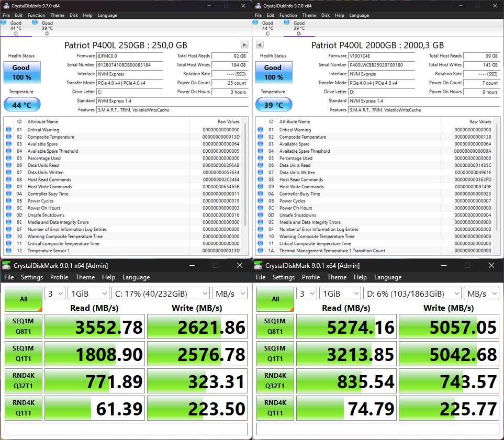Run SEQ1M Q1T1 test on C: drive
This screenshot has width=504, height=440.
[24, 354]
